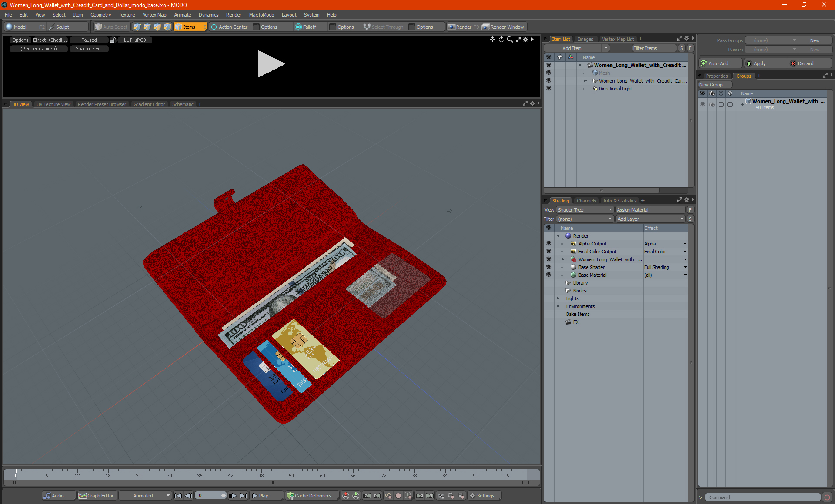Step to next frame button
Viewport: 835px width, 504px height.
[233, 496]
